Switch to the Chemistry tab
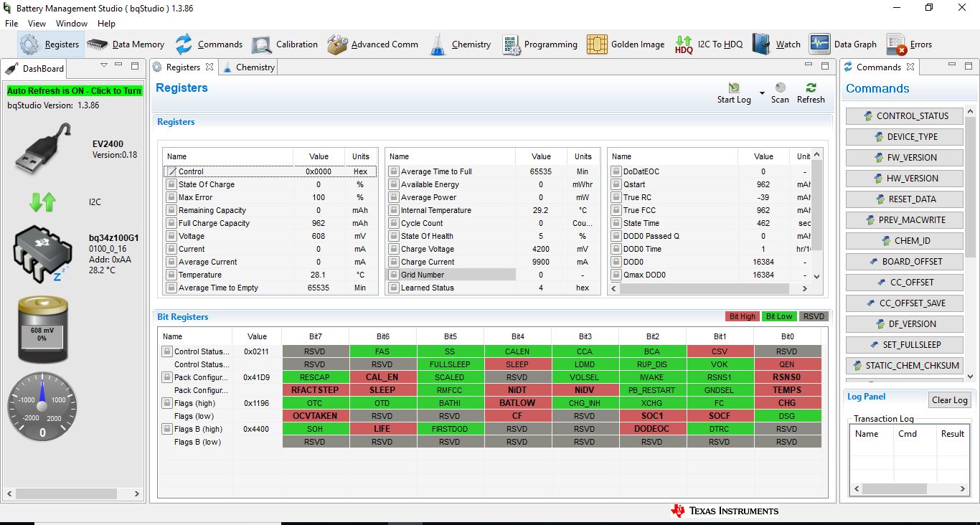980x525 pixels. (x=248, y=67)
